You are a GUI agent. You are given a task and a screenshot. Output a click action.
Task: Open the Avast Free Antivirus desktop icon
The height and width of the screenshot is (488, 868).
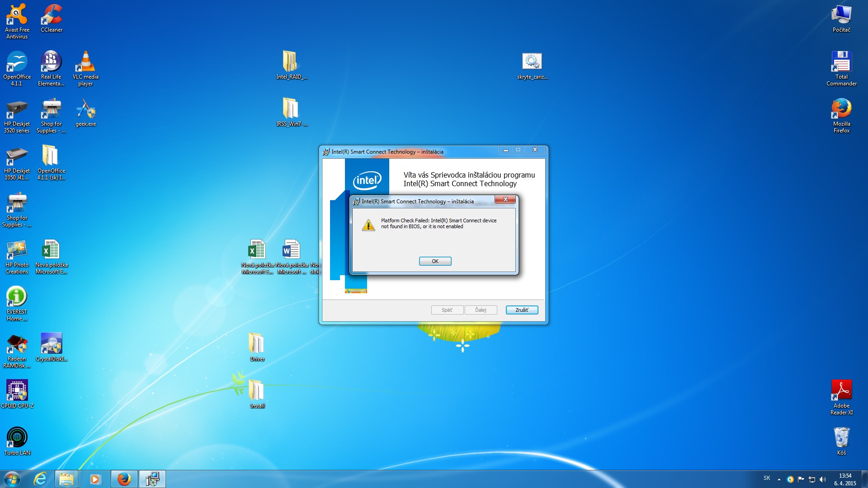17,16
